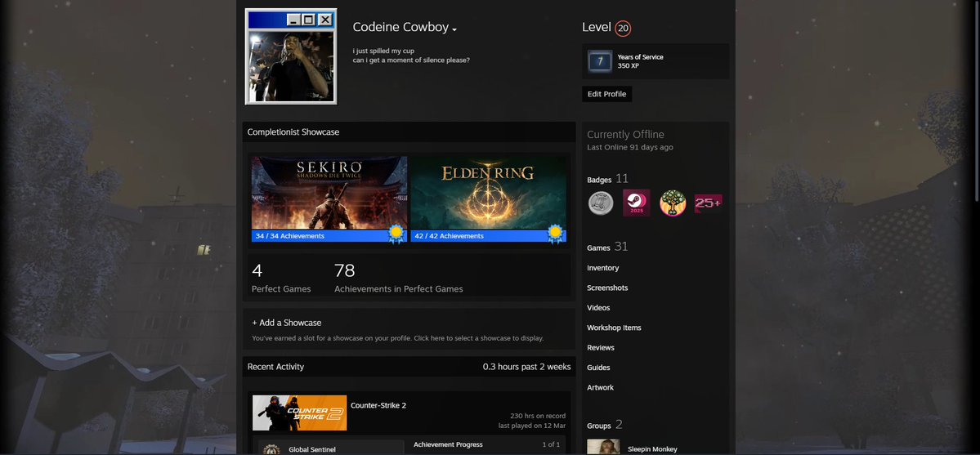
Task: Select the 34 / 34 Achievements bar
Action: click(329, 235)
